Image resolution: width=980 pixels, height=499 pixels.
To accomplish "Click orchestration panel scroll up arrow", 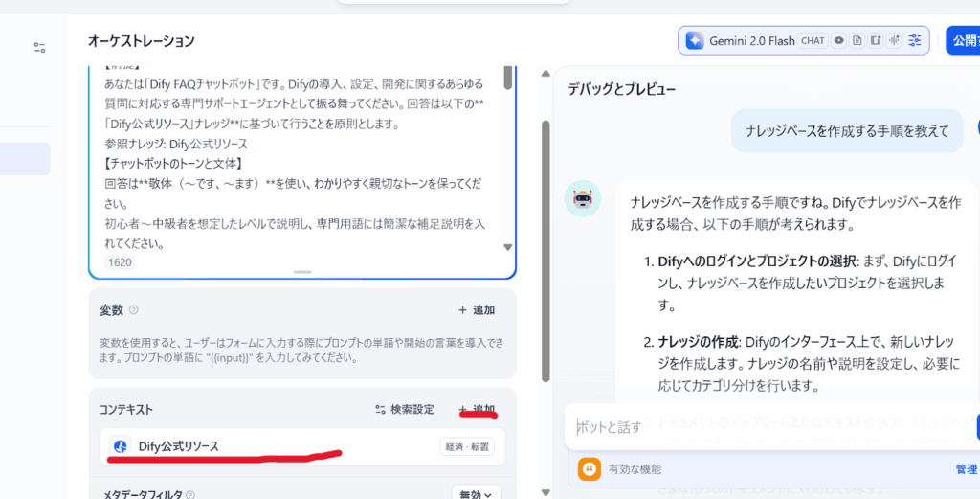I will 546,73.
